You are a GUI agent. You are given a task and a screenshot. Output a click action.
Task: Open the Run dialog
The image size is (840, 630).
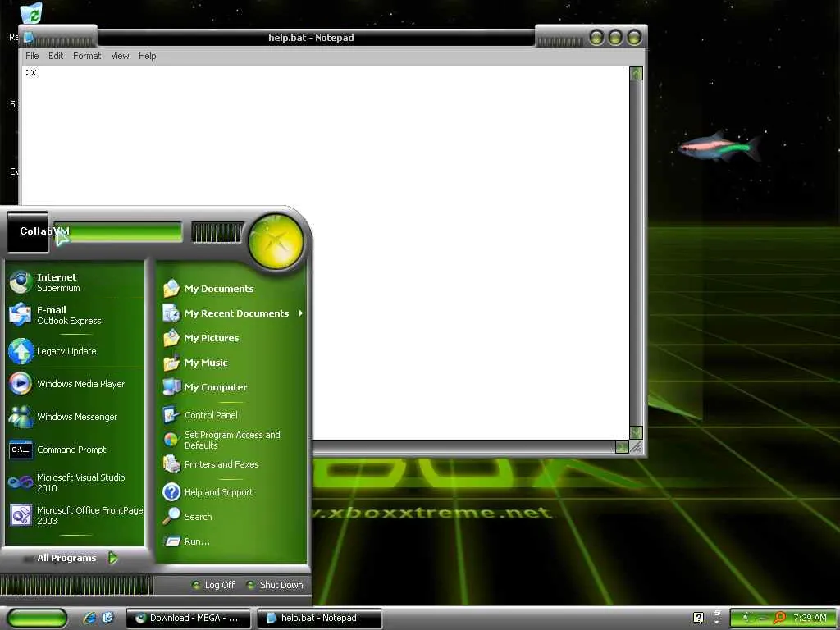pyautogui.click(x=232, y=541)
